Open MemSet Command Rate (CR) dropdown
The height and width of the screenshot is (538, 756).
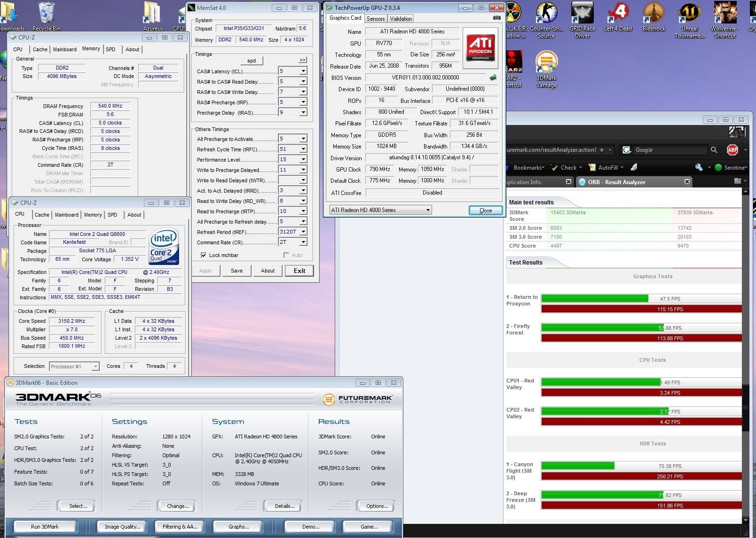tap(303, 242)
